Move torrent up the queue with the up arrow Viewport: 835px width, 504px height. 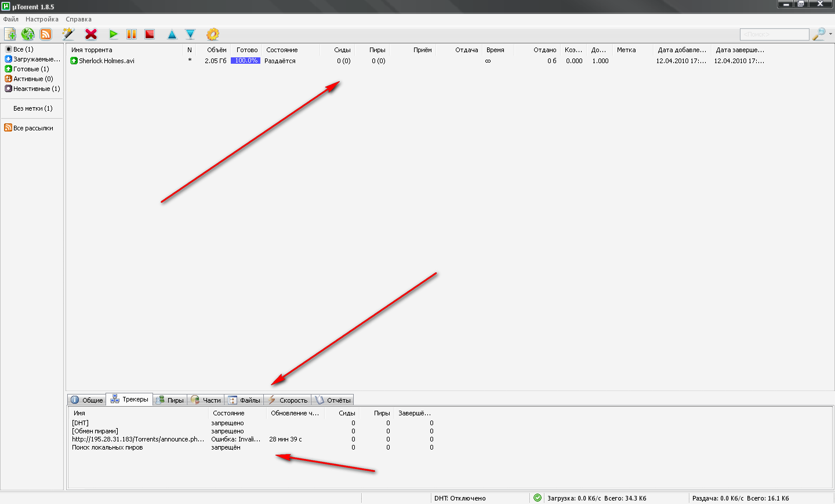[172, 35]
